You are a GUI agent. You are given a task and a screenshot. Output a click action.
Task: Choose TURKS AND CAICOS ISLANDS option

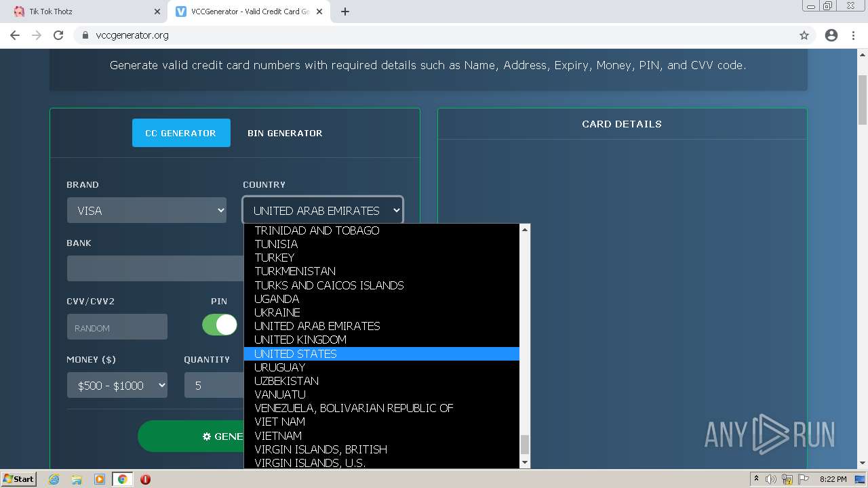click(x=382, y=285)
